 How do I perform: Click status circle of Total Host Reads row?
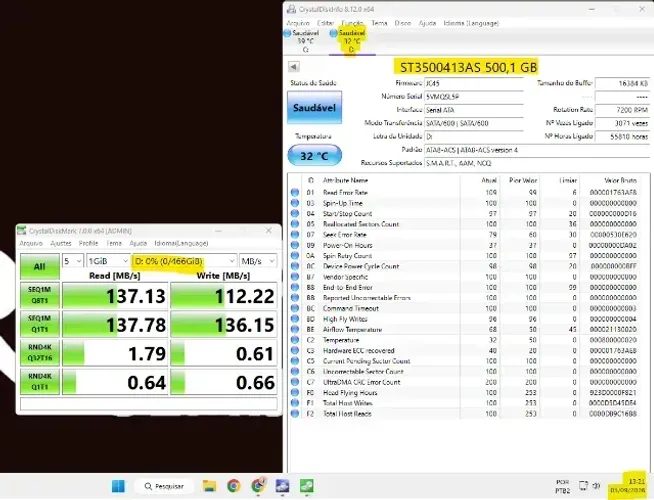click(x=295, y=414)
